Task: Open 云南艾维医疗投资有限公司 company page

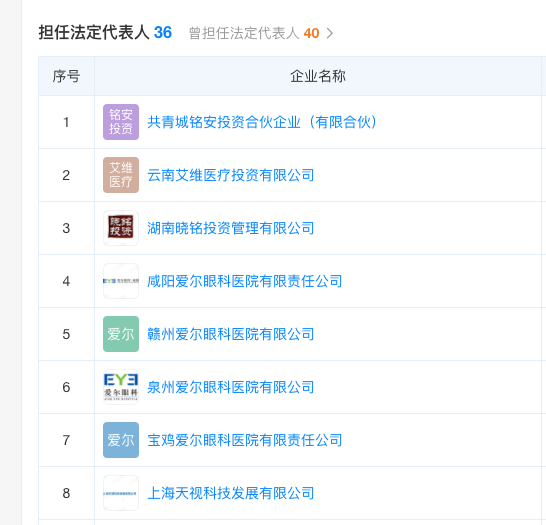Action: (231, 175)
